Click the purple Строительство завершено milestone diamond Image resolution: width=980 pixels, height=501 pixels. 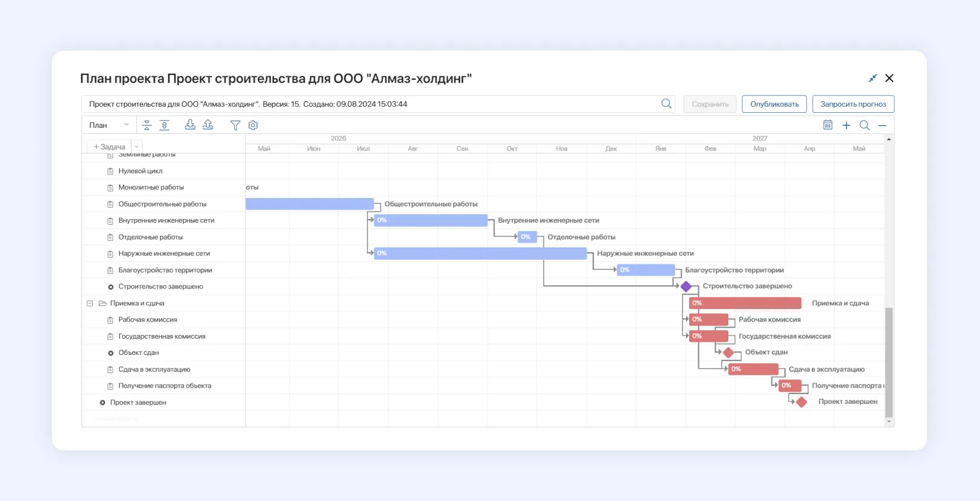pyautogui.click(x=686, y=287)
